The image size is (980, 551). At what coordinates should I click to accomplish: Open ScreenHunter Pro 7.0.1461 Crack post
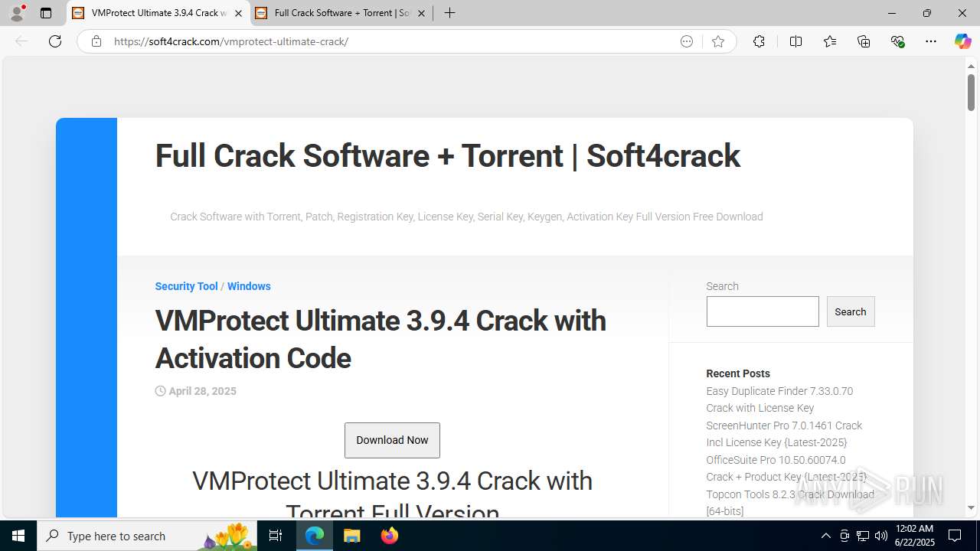pos(784,434)
